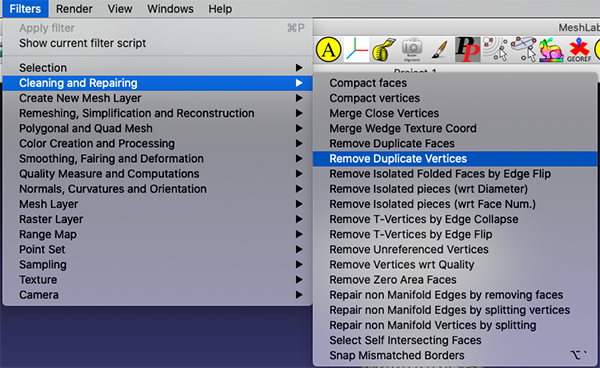Click the PP point picking icon
The width and height of the screenshot is (600, 368).
click(468, 50)
